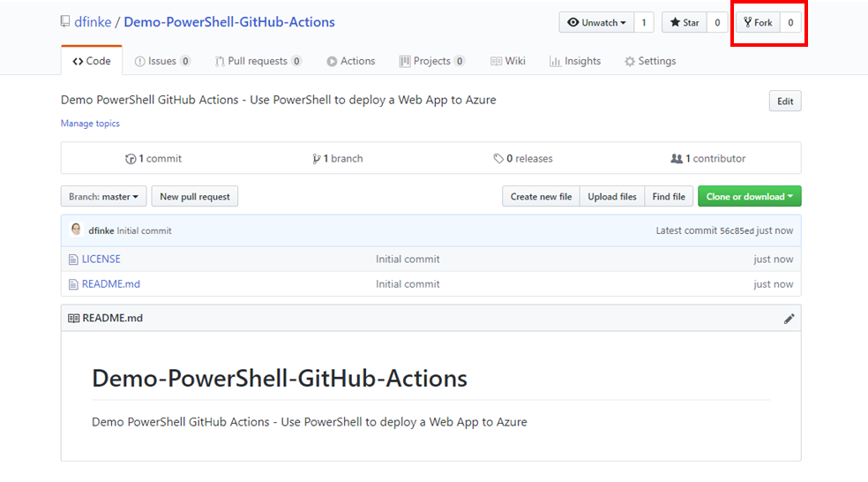View the Insights tab
The height and width of the screenshot is (482, 868).
point(575,61)
